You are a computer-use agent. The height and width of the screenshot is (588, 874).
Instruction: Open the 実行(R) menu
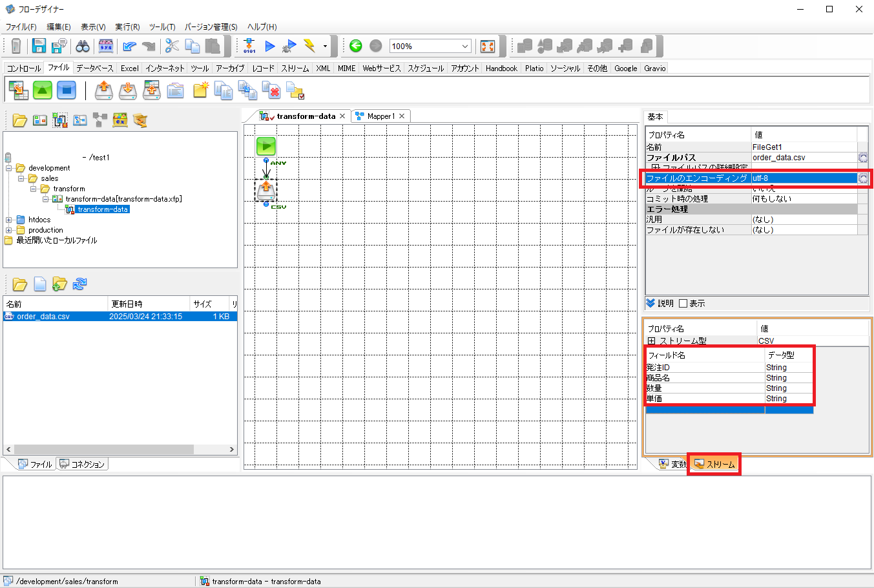coord(127,26)
